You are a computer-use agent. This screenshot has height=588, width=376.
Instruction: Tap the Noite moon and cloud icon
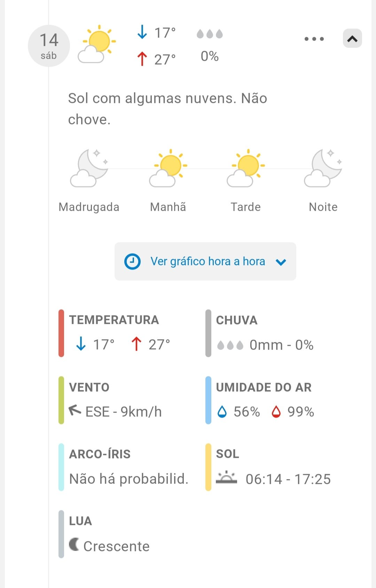pos(323,168)
